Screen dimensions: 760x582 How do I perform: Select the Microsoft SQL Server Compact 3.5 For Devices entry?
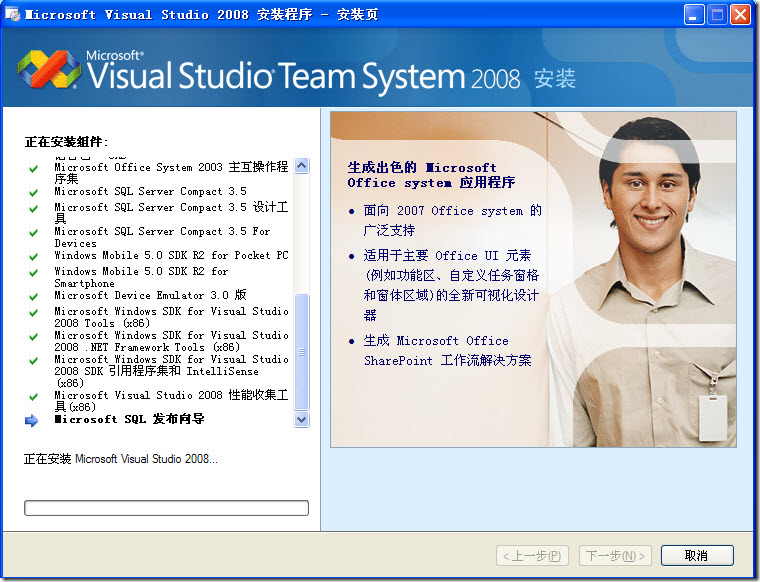[x=162, y=237]
